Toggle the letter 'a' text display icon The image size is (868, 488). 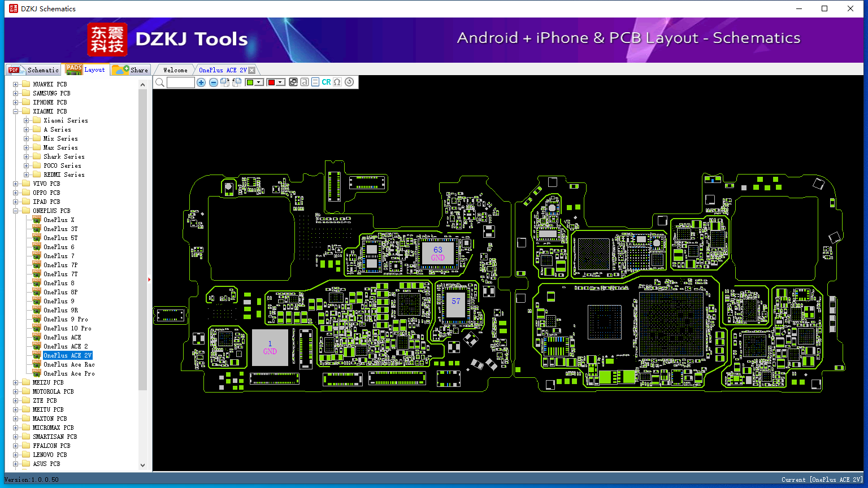point(304,82)
